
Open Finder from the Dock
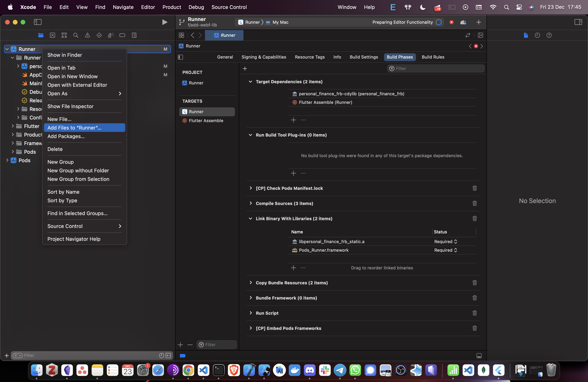[x=37, y=370]
